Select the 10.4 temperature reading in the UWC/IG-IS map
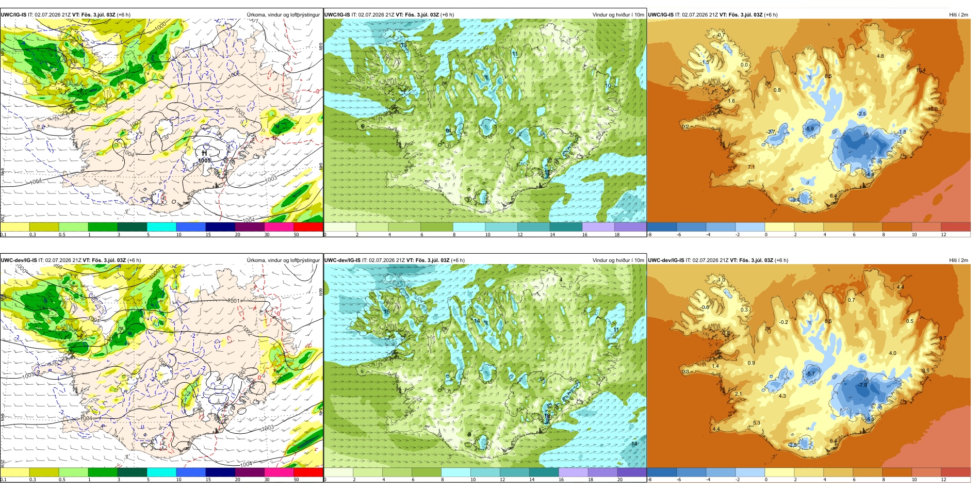Screen dimensions: 980x490 point(921,70)
